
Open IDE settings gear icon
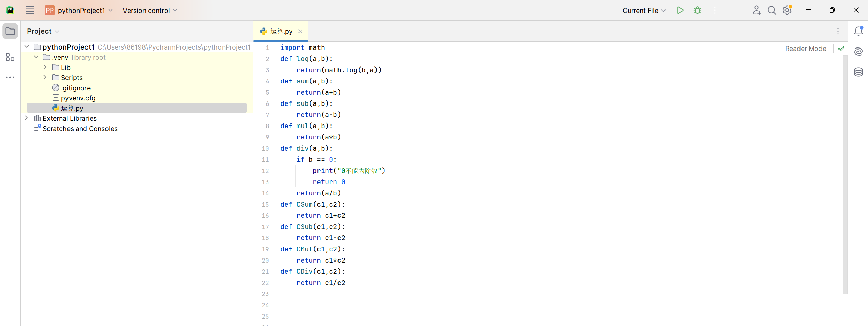(x=787, y=10)
